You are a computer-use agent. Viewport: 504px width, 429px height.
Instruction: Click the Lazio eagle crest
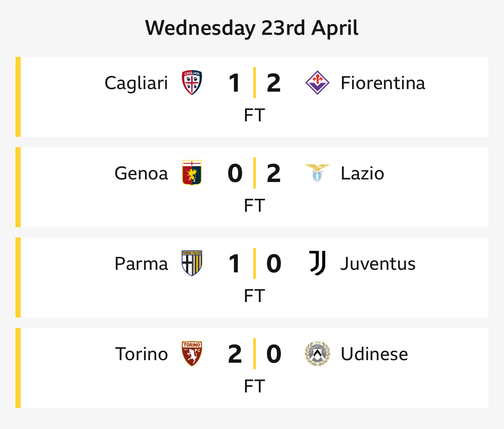[317, 173]
